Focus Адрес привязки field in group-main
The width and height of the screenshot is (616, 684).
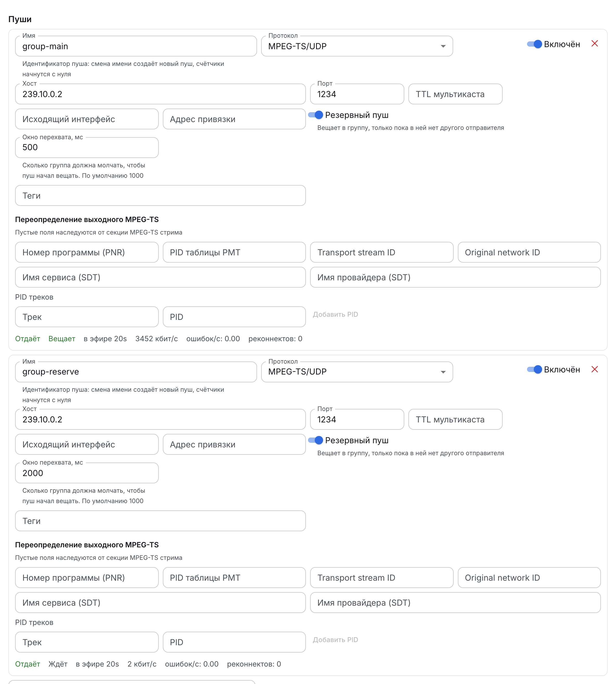[x=234, y=119]
